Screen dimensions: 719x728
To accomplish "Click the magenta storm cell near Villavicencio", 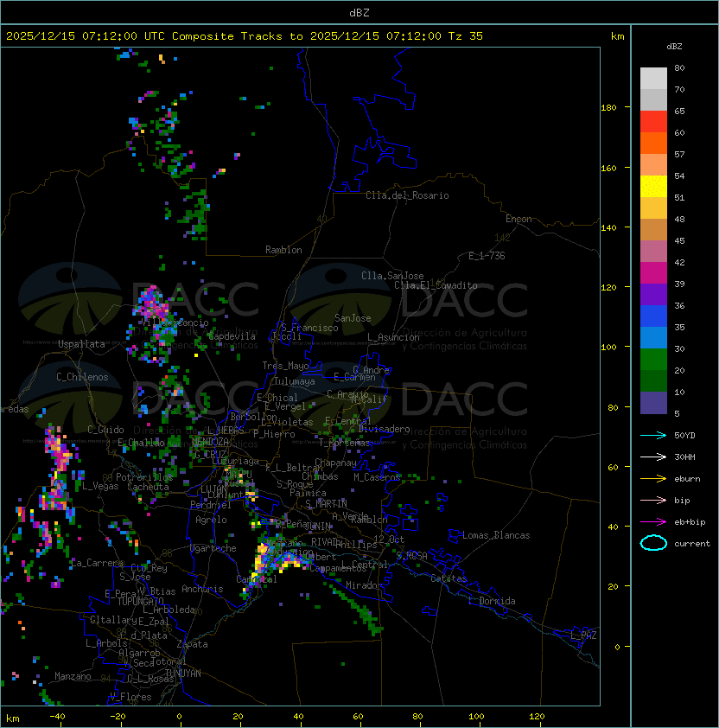I will (151, 303).
